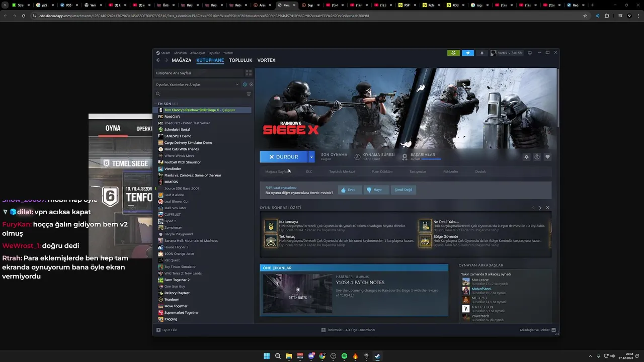Stop the game with DURDUR button
644x362 pixels.
click(x=284, y=157)
